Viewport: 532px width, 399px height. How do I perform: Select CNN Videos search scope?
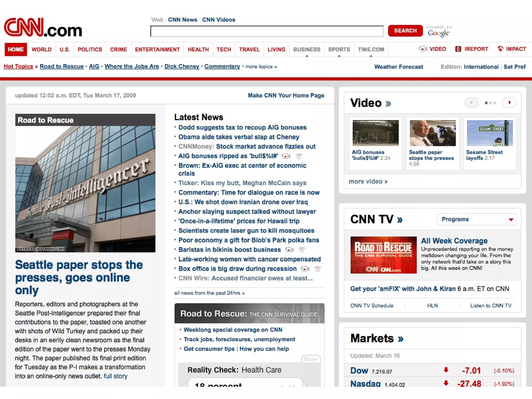point(219,20)
